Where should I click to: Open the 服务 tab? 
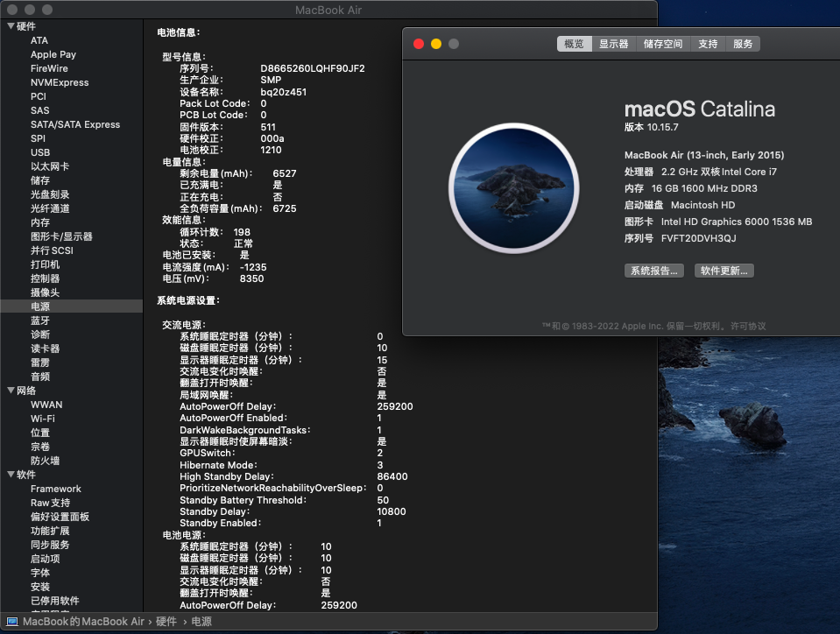743,43
